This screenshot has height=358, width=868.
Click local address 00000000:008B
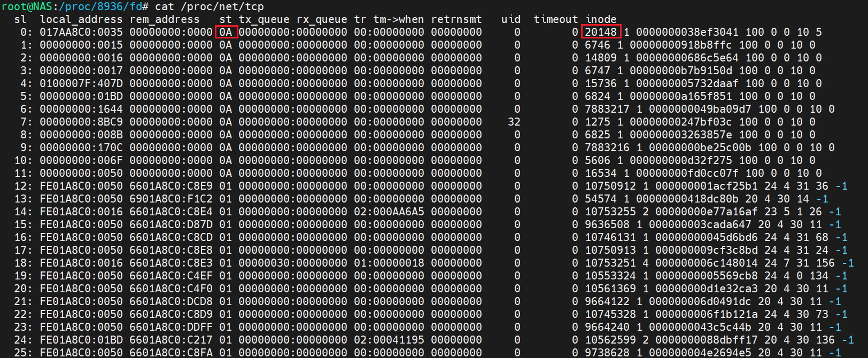(x=81, y=135)
